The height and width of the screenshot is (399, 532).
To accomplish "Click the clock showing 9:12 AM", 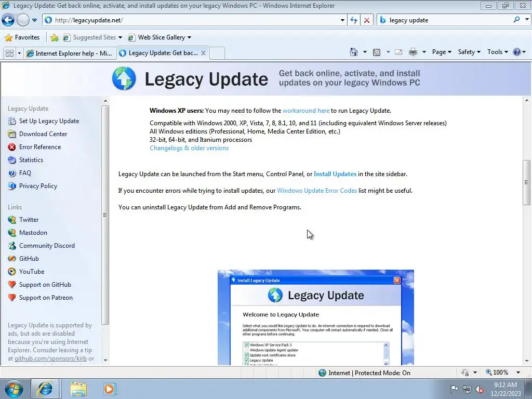I will pyautogui.click(x=505, y=385).
